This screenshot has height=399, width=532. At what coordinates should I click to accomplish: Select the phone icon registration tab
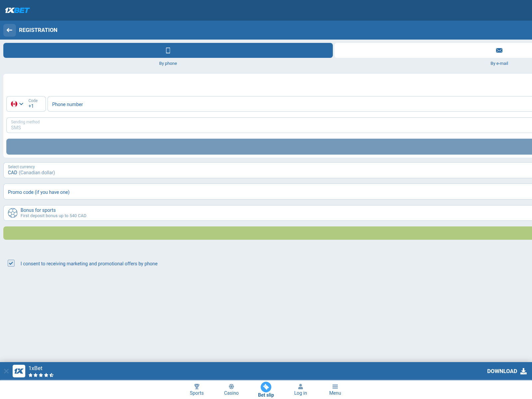click(168, 51)
